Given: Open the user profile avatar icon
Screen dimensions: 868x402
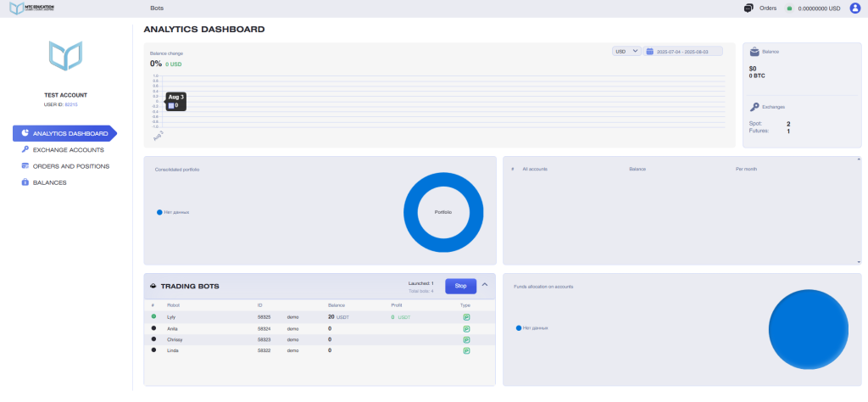Looking at the screenshot, I should point(854,8).
